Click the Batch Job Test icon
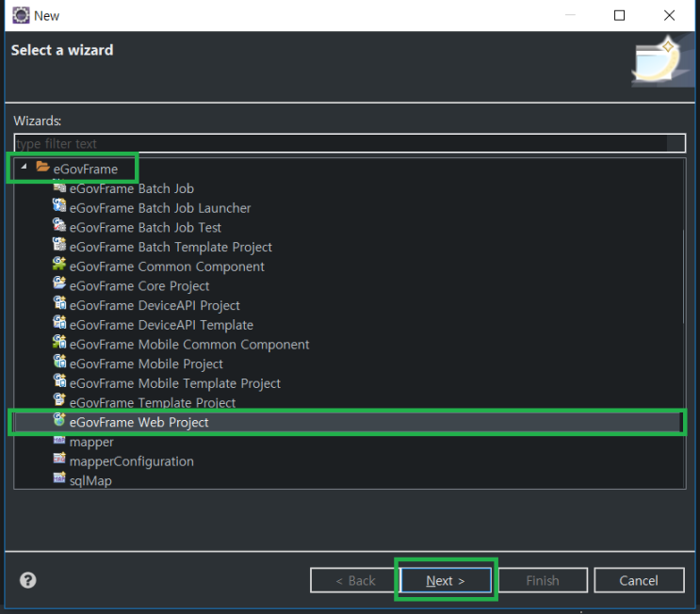Viewport: 700px width, 614px height. point(59,225)
